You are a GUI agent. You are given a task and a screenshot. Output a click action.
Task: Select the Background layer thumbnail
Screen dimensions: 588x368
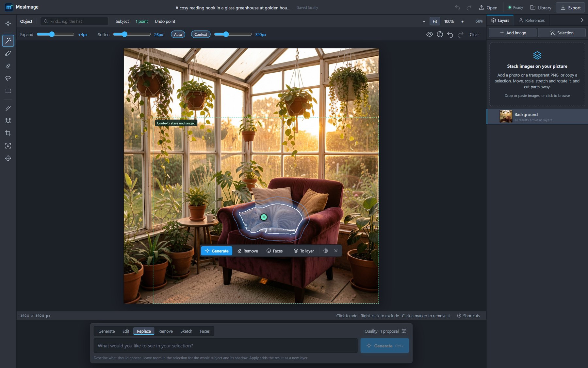506,116
